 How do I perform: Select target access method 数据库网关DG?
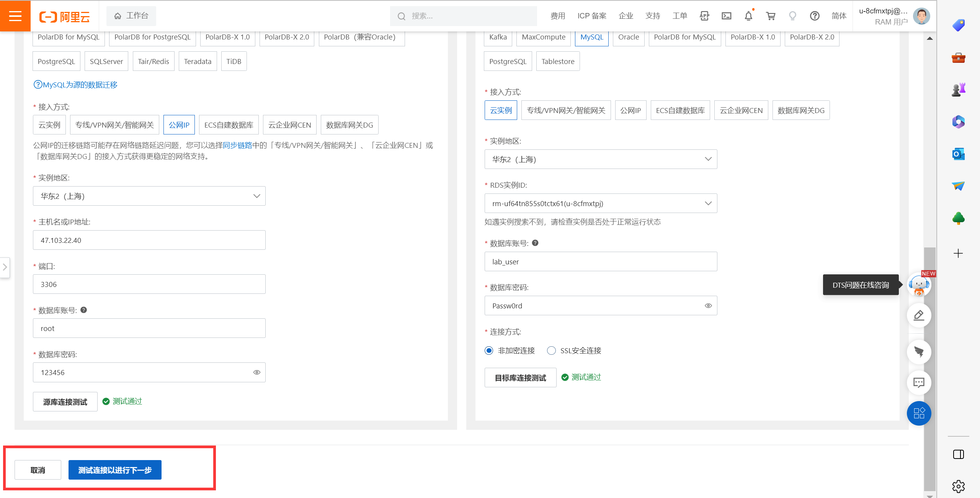coord(801,110)
